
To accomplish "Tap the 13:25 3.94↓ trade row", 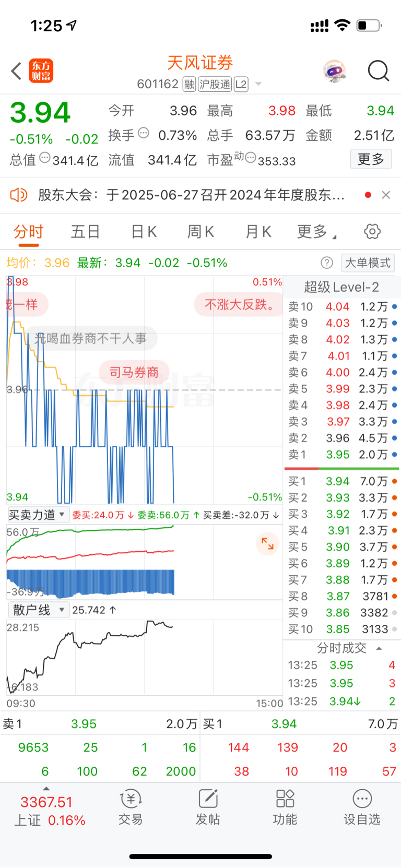I will click(x=342, y=701).
